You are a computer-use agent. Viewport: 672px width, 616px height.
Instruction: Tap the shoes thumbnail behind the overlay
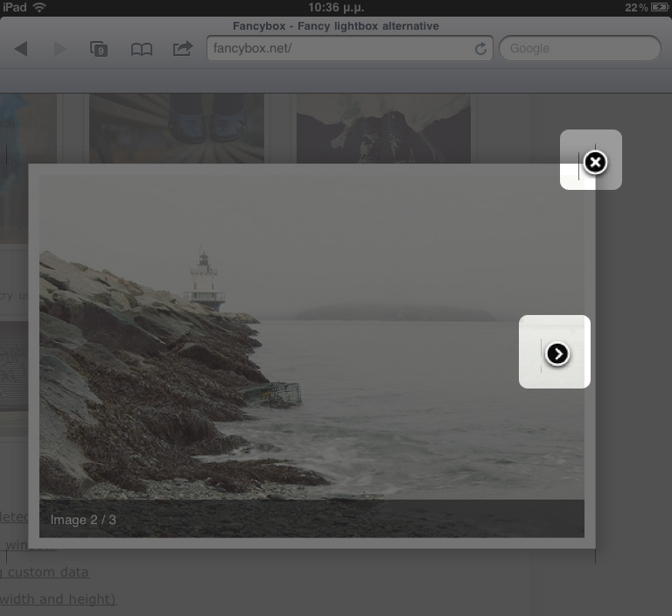pyautogui.click(x=176, y=128)
